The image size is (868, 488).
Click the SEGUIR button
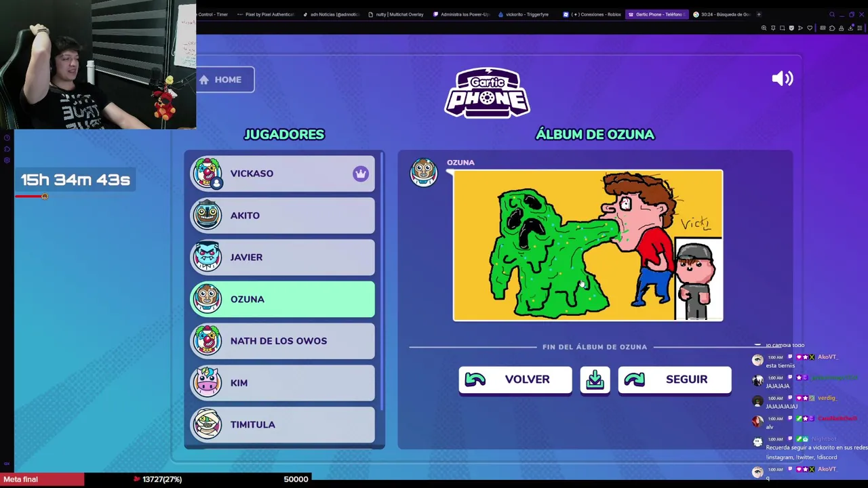[675, 380]
